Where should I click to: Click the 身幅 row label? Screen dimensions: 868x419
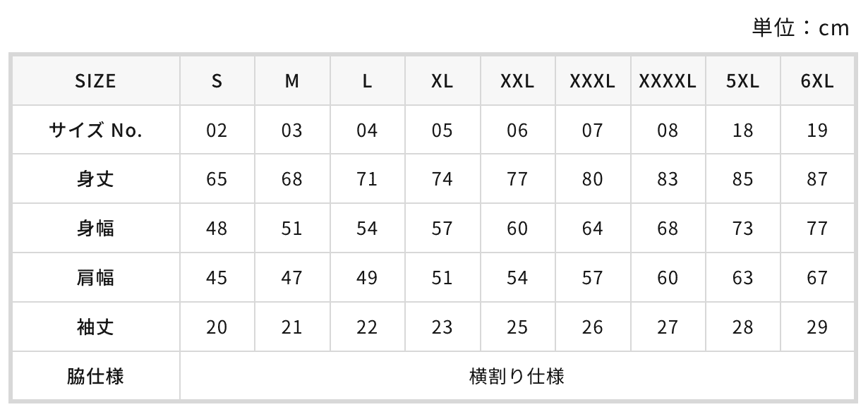click(x=95, y=229)
